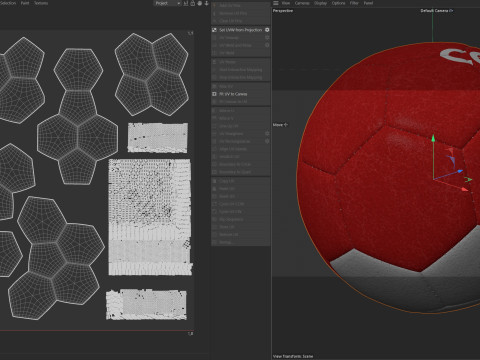Click the UV Weld icon
This screenshot has height=360, width=480.
tap(214, 53)
